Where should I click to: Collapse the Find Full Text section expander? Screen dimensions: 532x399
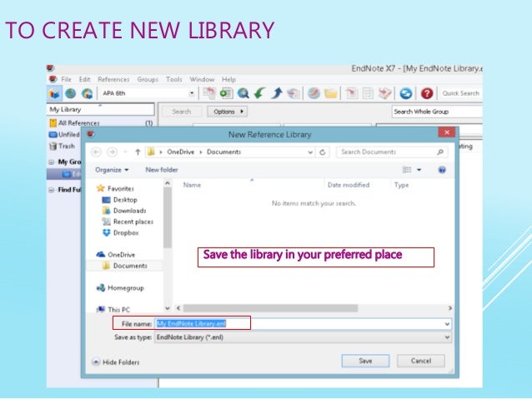[x=51, y=190]
